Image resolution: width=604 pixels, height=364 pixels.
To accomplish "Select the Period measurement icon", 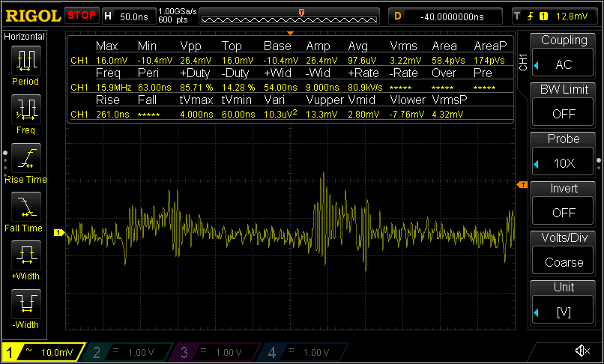I will pyautogui.click(x=25, y=60).
